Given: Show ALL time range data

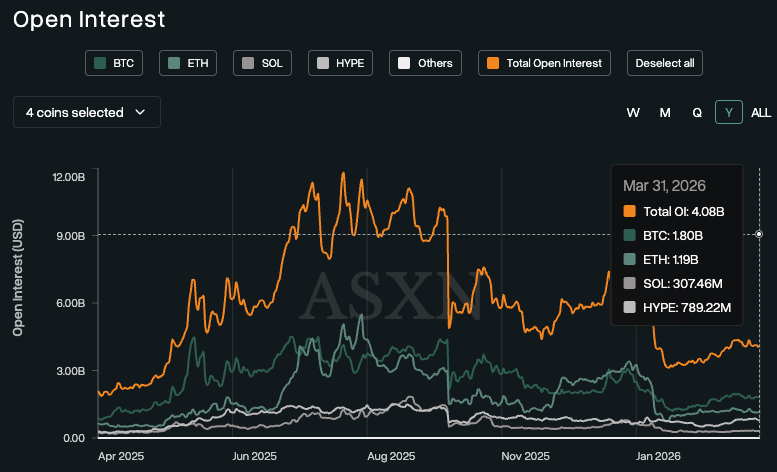Looking at the screenshot, I should click(761, 112).
